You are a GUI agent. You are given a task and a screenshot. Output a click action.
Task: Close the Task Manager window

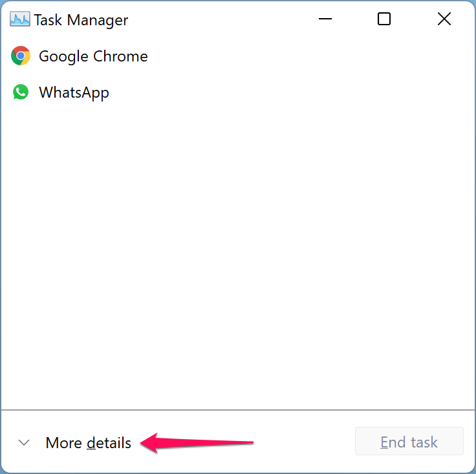(444, 19)
